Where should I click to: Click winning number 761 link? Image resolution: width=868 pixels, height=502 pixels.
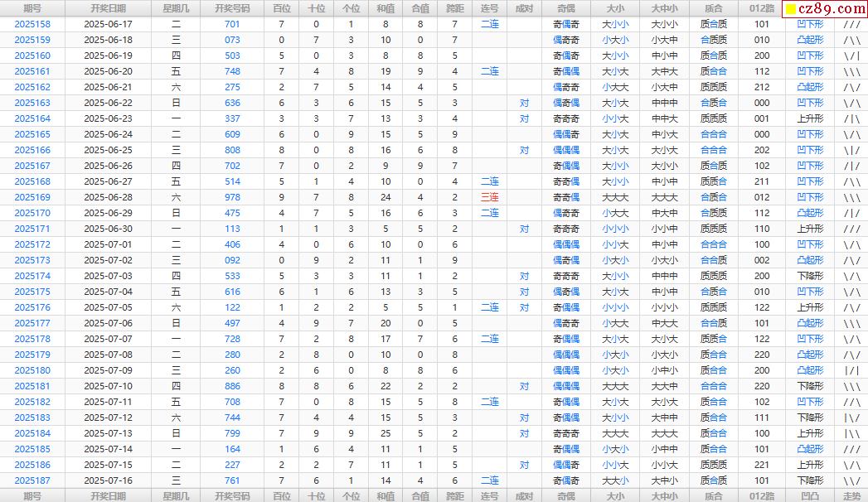[232, 481]
